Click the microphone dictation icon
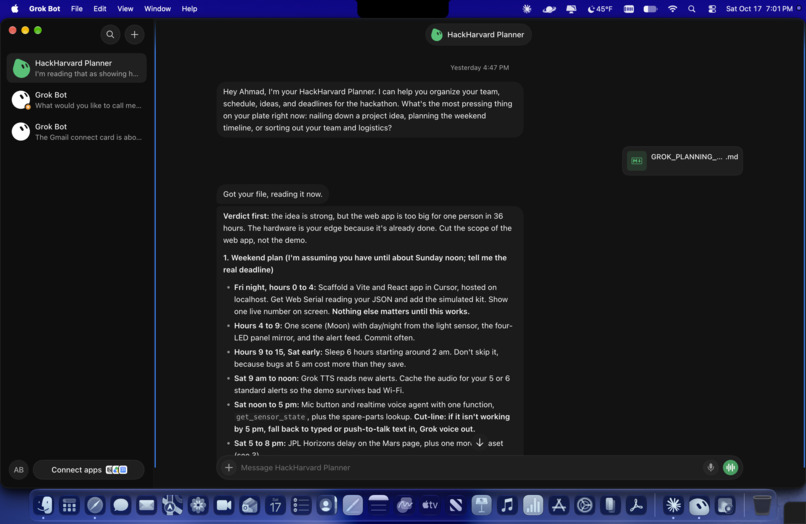 click(x=710, y=467)
